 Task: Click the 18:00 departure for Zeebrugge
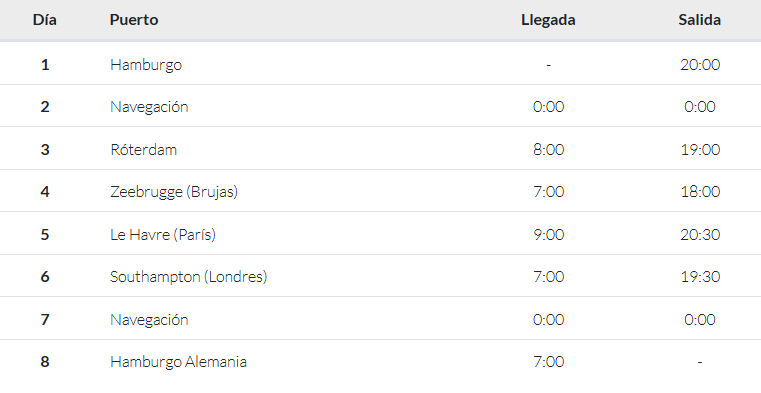coord(700,192)
